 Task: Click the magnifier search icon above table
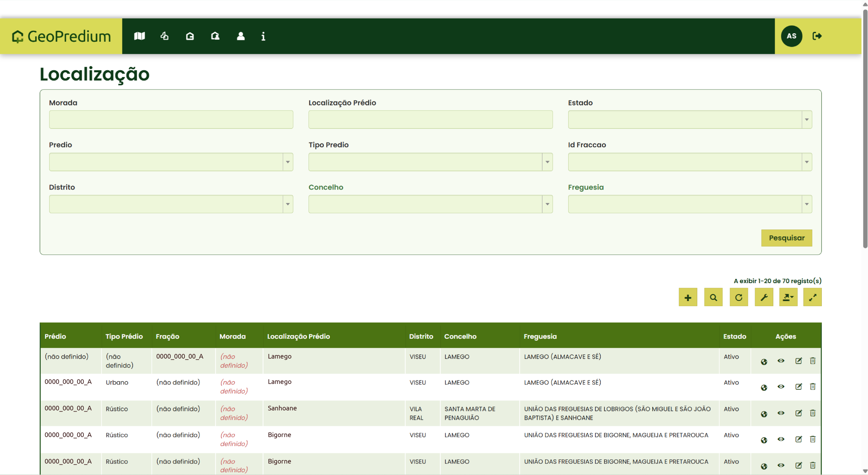[713, 297]
